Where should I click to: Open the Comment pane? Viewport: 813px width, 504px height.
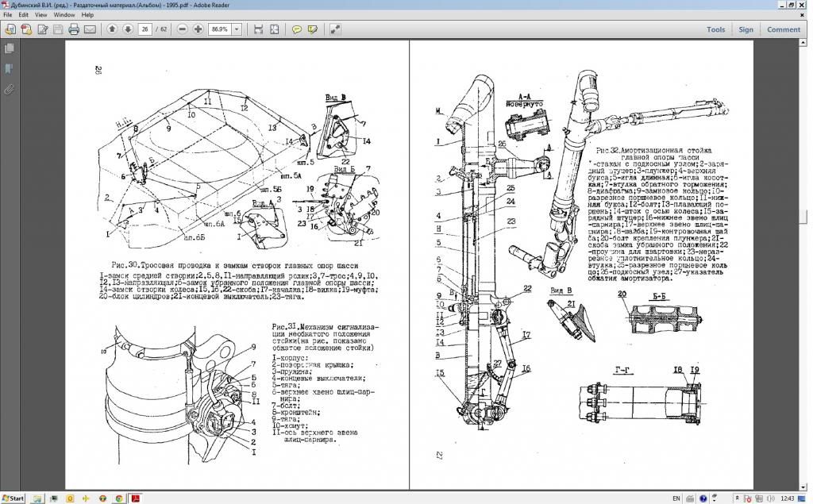pos(784,29)
